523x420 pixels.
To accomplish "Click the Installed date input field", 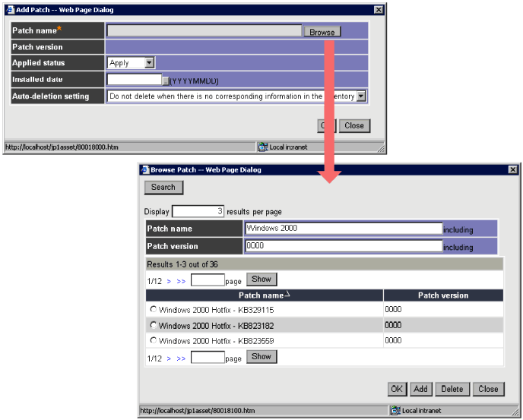I will (135, 80).
